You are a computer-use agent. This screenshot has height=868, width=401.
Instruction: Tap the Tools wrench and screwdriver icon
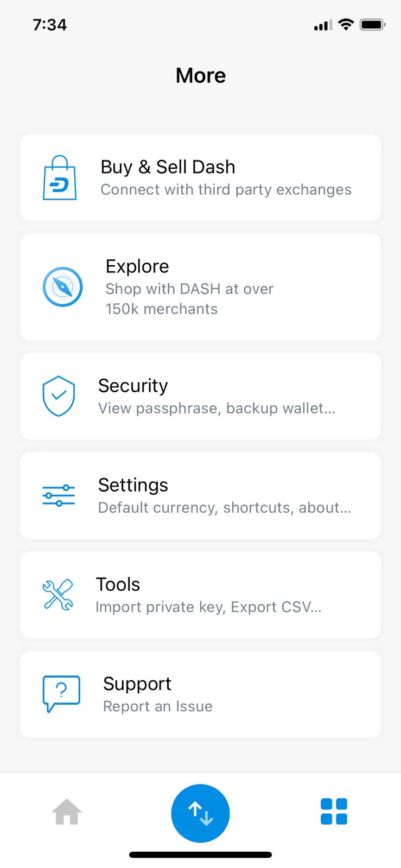click(58, 595)
